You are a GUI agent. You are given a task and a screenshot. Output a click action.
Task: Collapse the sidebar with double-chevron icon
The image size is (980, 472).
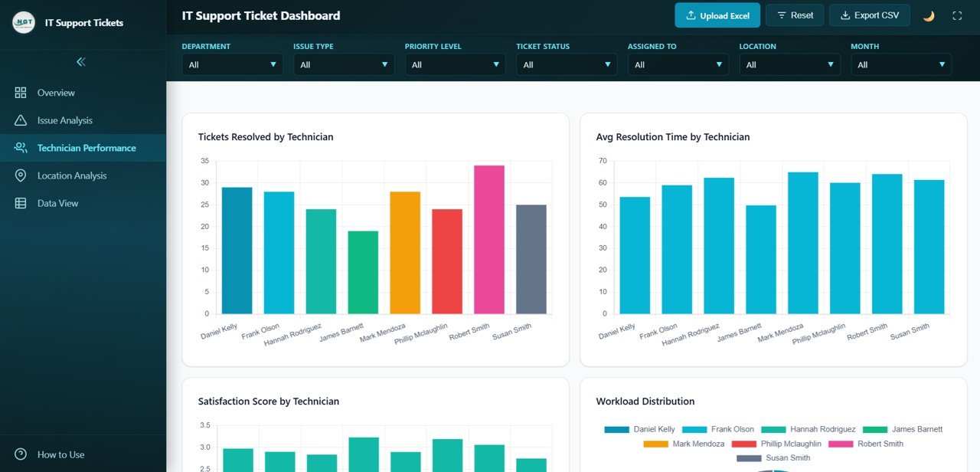(x=81, y=62)
